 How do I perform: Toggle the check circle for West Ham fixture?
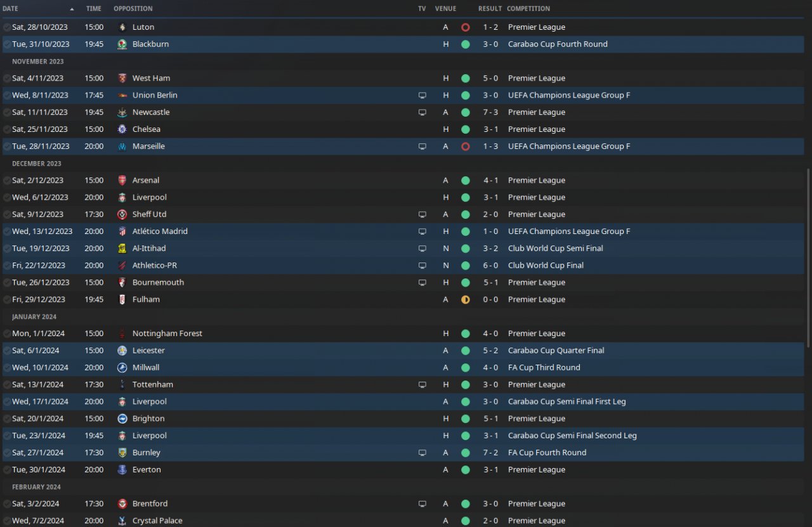point(6,79)
